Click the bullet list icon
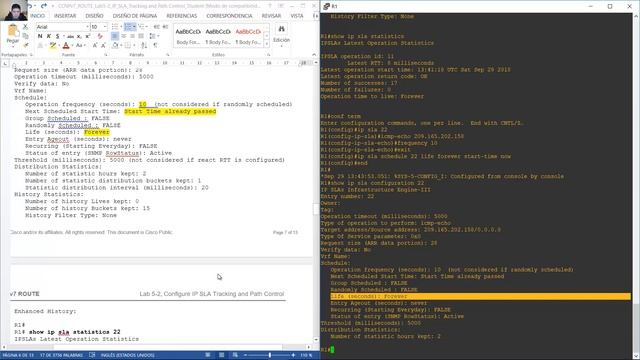Screen dimensions: 640x360 [x=116, y=27]
